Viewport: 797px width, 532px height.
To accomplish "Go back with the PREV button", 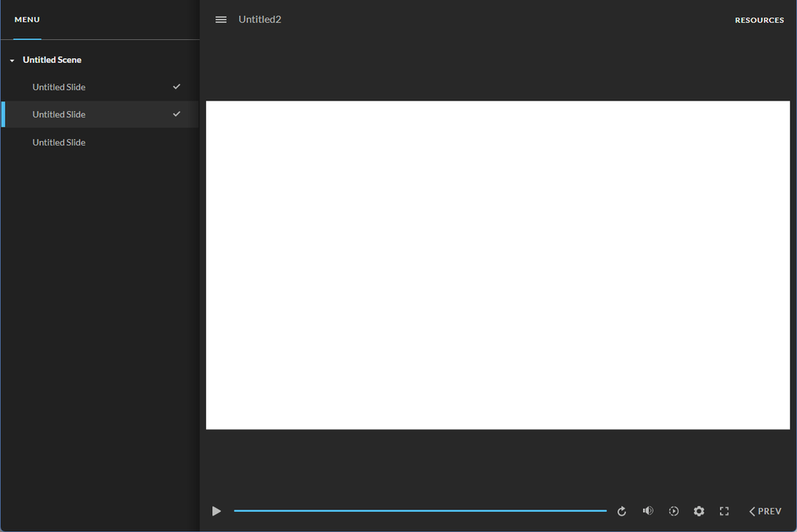I will [x=769, y=511].
